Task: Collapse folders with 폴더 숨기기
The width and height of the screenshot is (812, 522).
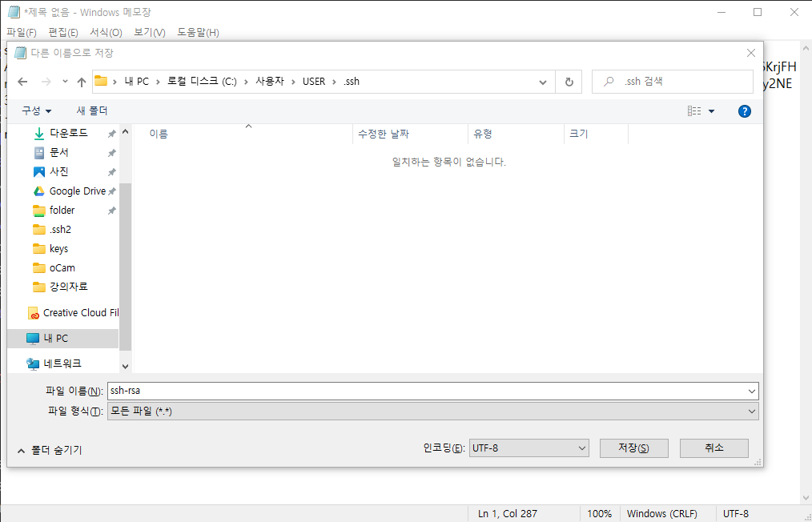Action: [50, 451]
